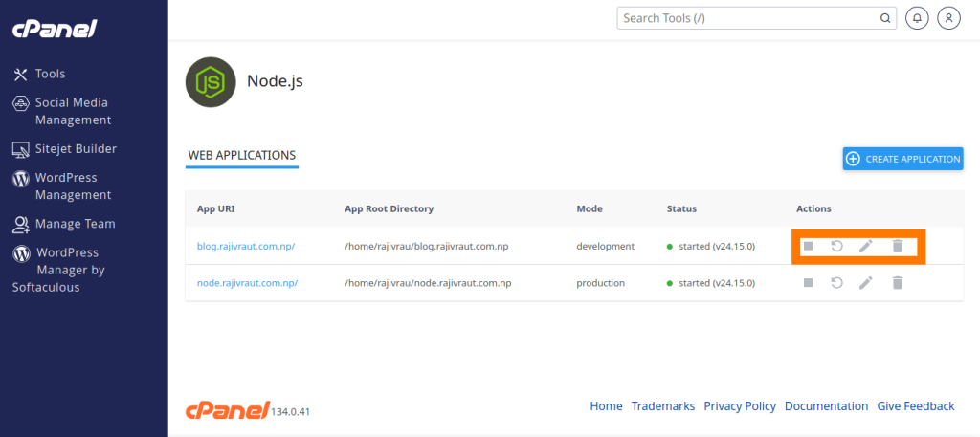The image size is (980, 437).
Task: Open the node.rajivraut.com.np/ link
Action: (x=248, y=283)
